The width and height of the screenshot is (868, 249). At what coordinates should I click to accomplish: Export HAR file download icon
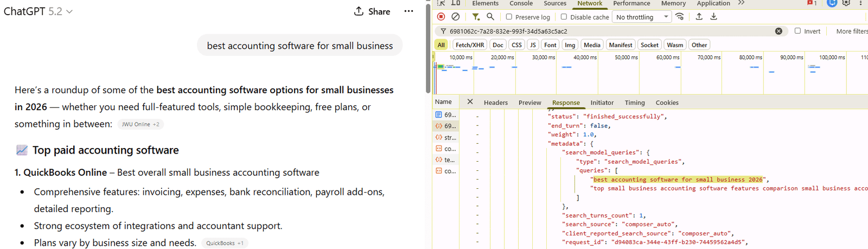click(x=713, y=17)
